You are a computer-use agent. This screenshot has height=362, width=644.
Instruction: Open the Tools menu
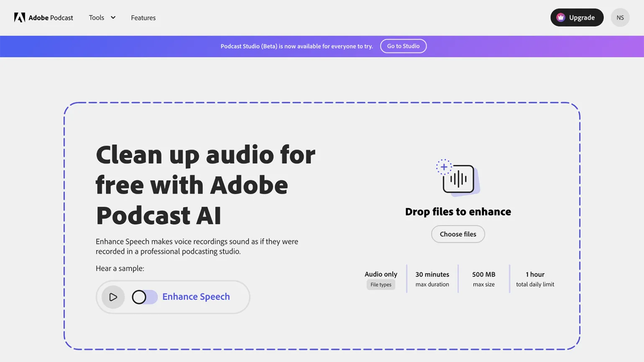click(97, 18)
